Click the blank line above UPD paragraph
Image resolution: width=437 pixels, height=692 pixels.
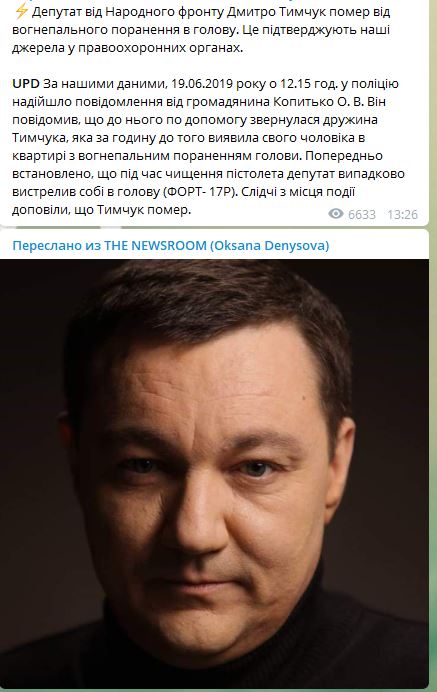[214, 66]
